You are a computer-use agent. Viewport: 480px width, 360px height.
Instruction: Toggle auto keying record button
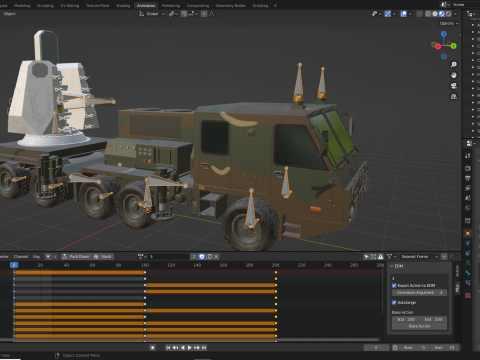pos(152,348)
